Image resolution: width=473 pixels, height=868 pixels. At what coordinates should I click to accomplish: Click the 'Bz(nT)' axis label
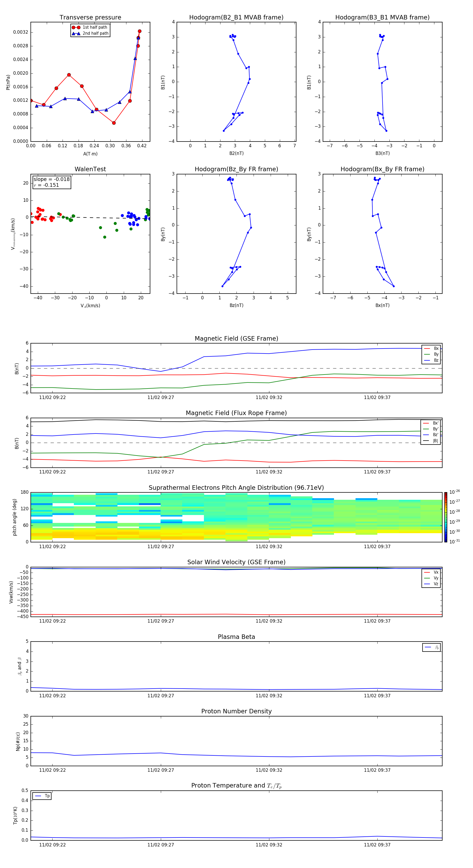pos(236,305)
